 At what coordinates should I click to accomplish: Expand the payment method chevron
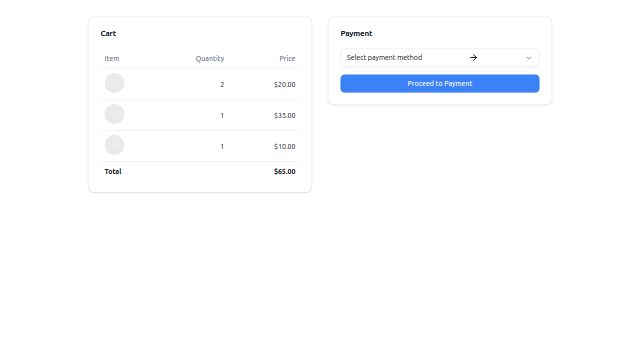[529, 58]
